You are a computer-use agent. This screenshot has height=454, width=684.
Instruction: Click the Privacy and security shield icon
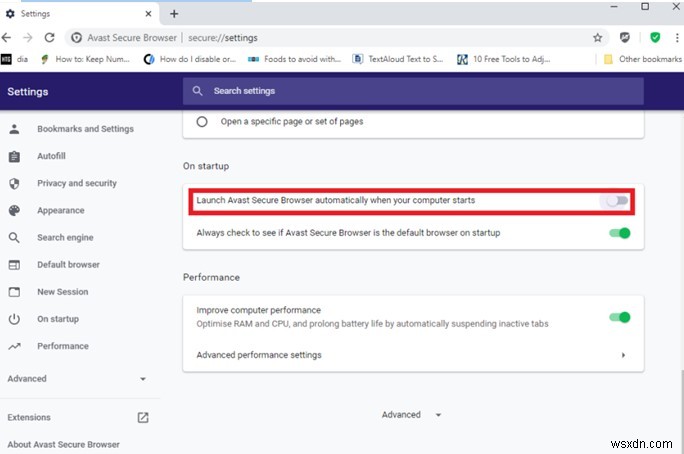tap(14, 184)
